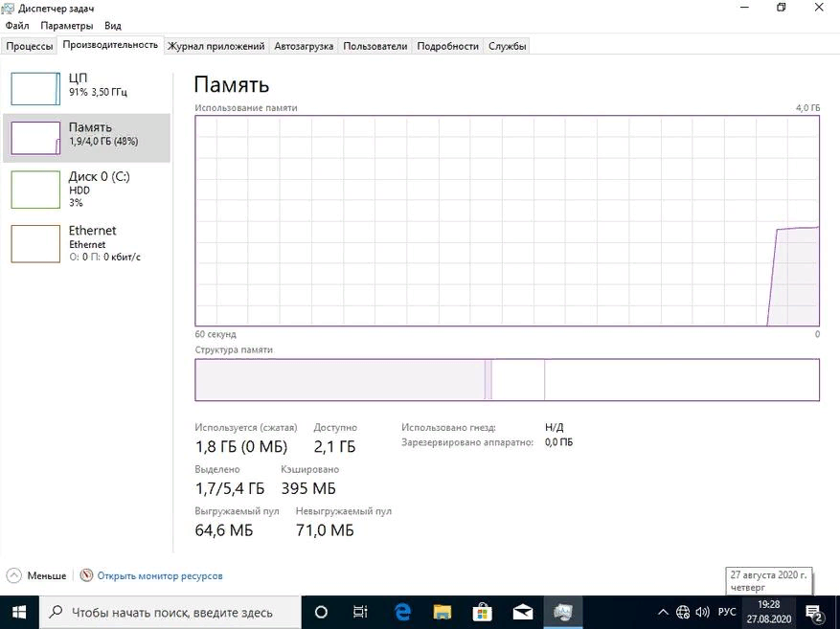
Task: Launch Microsoft Edge from taskbar
Action: click(401, 612)
